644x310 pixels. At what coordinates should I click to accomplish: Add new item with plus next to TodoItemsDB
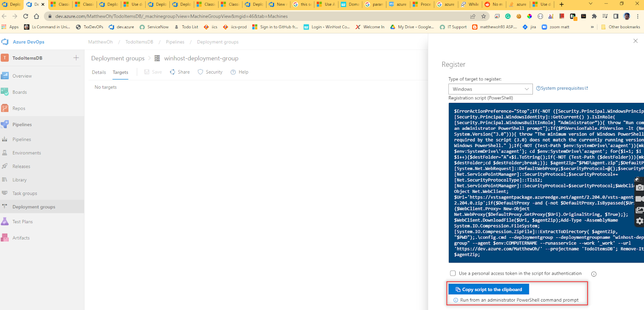76,58
